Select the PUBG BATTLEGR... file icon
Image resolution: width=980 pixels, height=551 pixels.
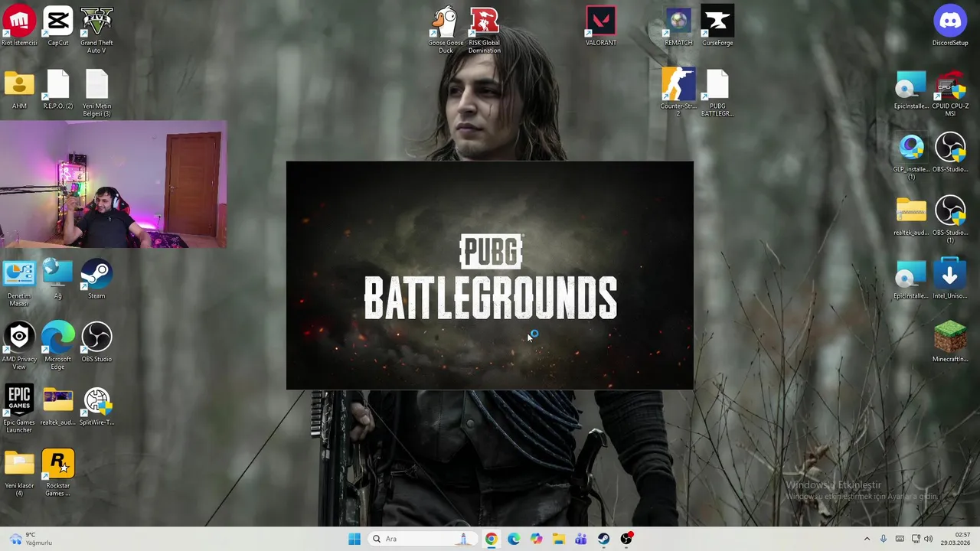717,94
